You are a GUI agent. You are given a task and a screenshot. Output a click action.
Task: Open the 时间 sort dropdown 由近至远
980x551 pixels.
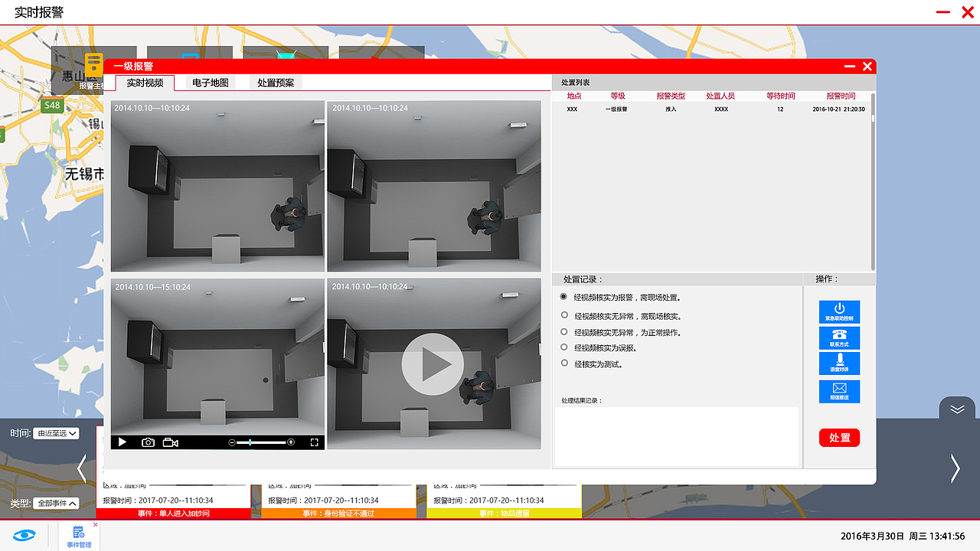(x=56, y=433)
